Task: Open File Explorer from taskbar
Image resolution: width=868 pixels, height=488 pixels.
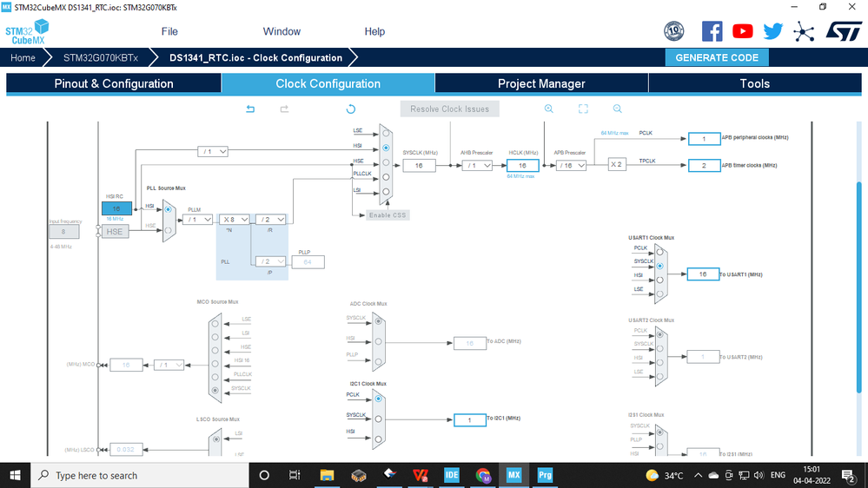Action: pyautogui.click(x=327, y=475)
